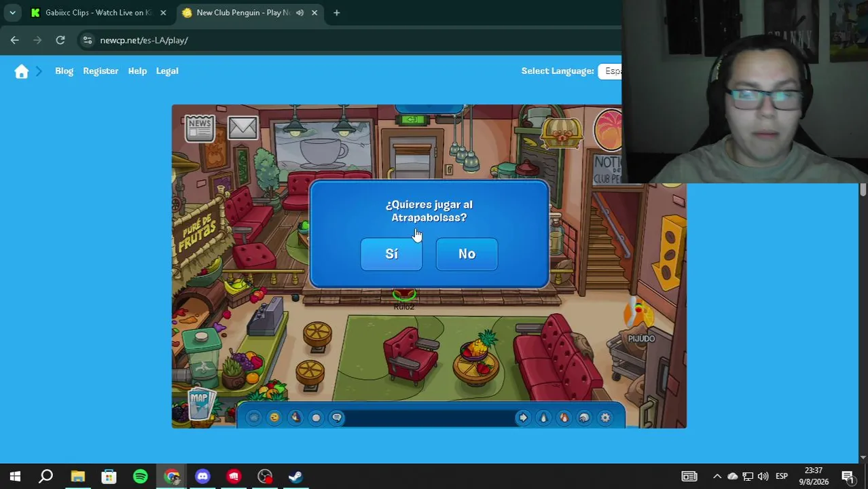Switch to the Gabiixc Clips tab
The height and width of the screenshot is (489, 868).
[98, 12]
